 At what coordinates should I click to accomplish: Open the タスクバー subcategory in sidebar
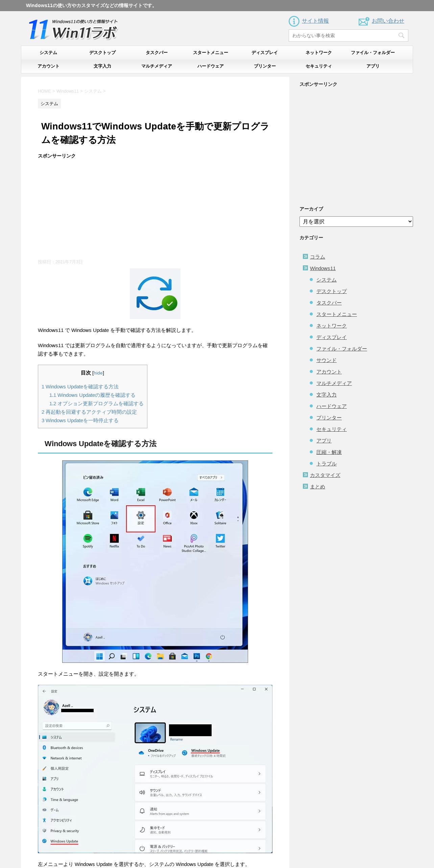[x=329, y=303]
